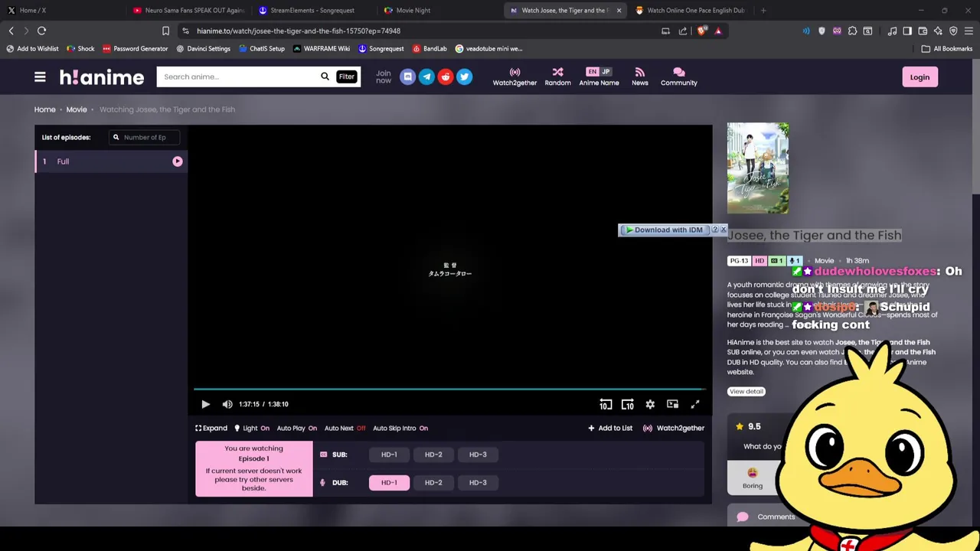Skip forward 10 seconds in video
The width and height of the screenshot is (980, 551).
[628, 404]
